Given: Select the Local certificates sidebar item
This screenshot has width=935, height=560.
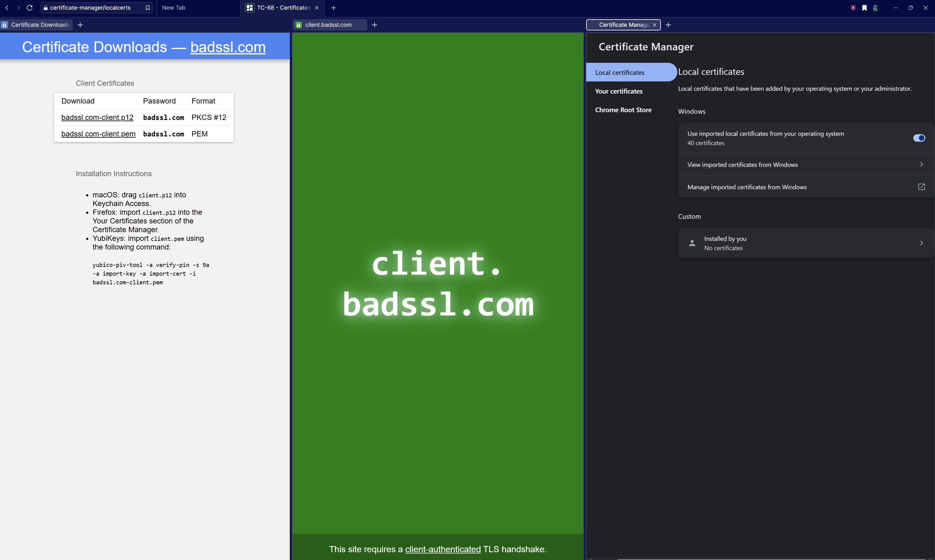Looking at the screenshot, I should point(631,72).
